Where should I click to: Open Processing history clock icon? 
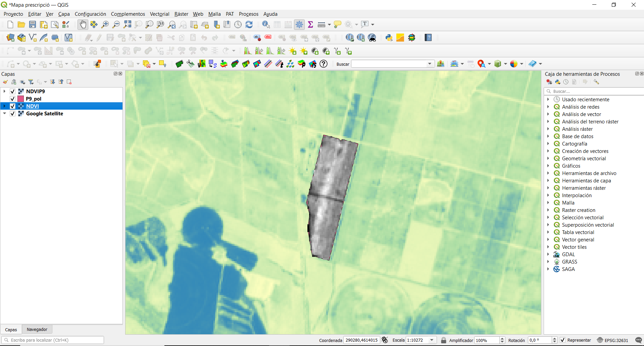coord(566,82)
